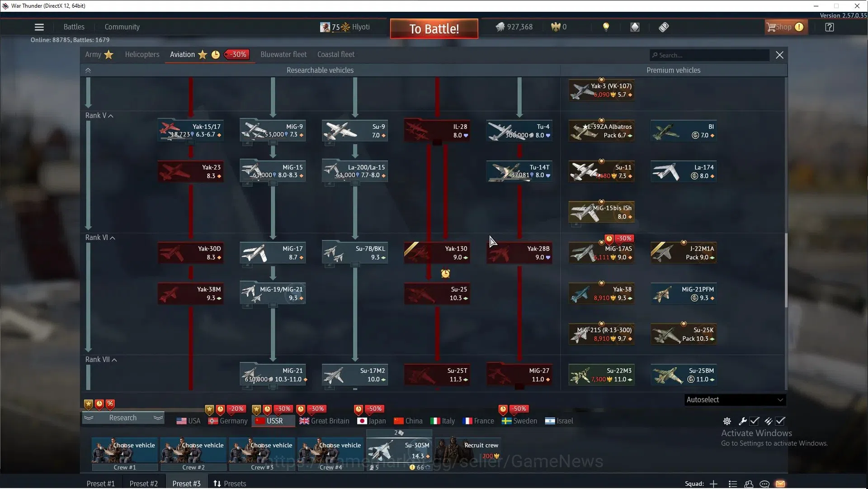Open the contacts list icon in bottom bar

733,484
